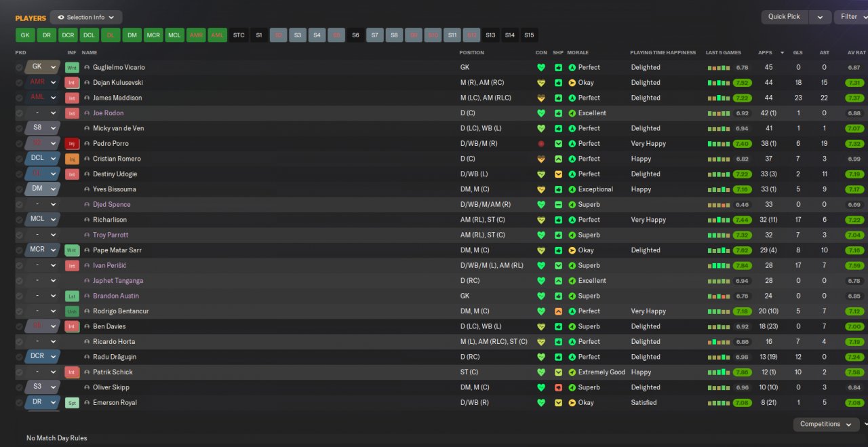Click the Unh badge for Rodrigo Bentancur

(x=72, y=311)
